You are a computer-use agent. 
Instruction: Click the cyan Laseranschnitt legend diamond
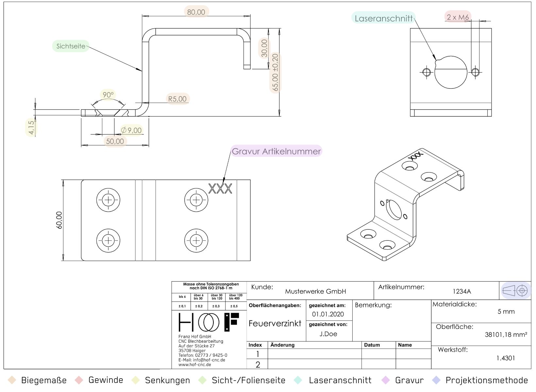(298, 380)
